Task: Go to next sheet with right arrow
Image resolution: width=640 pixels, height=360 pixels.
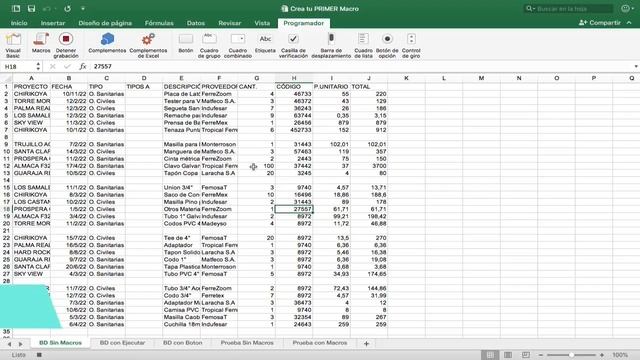Action: point(20,344)
